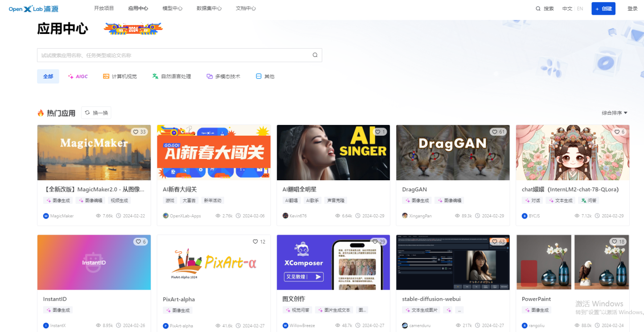Click the refresh icon on 换一换 button

[87, 112]
